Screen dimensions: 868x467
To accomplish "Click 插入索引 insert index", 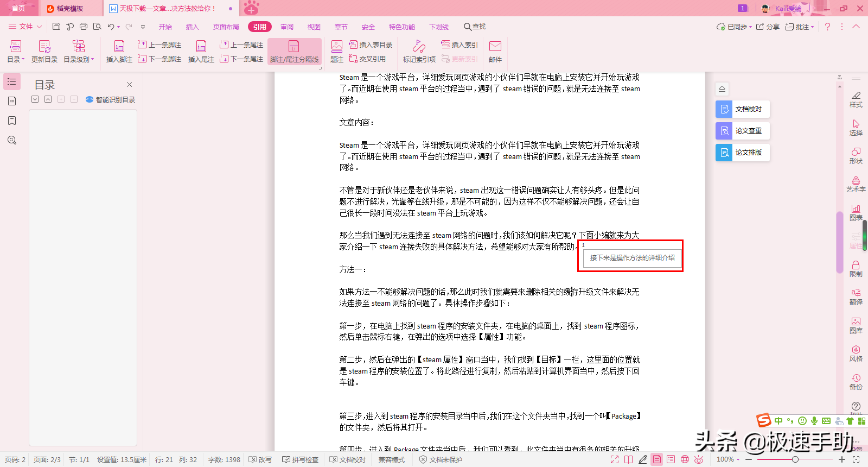I will pos(459,45).
